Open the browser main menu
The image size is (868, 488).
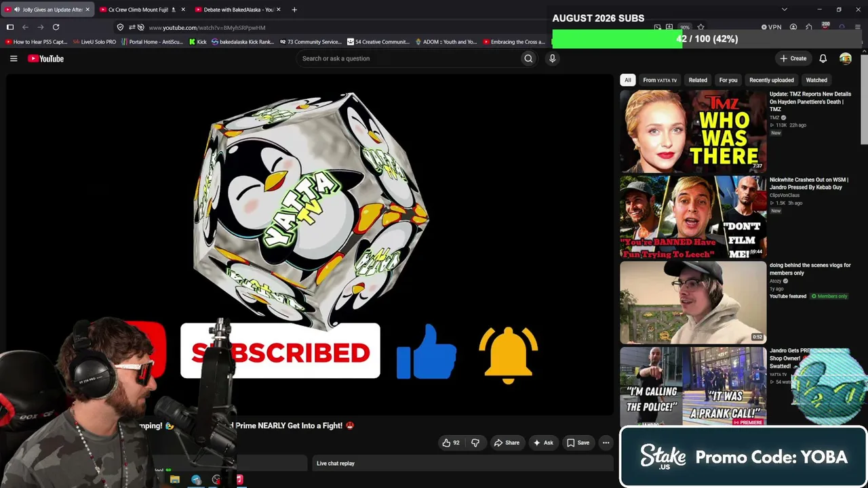tap(858, 27)
